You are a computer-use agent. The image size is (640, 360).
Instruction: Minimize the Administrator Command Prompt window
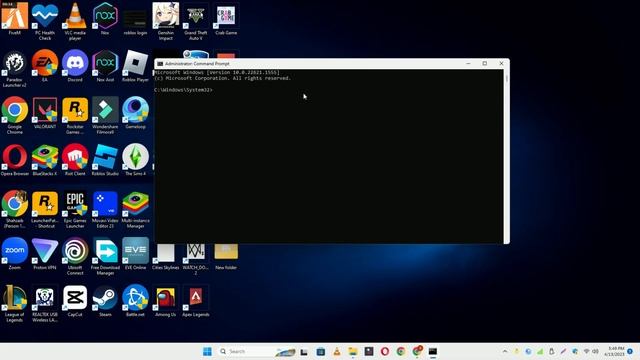[468, 64]
